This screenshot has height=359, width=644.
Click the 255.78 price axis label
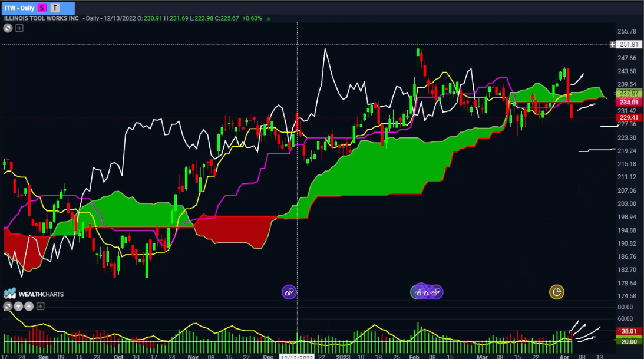pos(627,31)
